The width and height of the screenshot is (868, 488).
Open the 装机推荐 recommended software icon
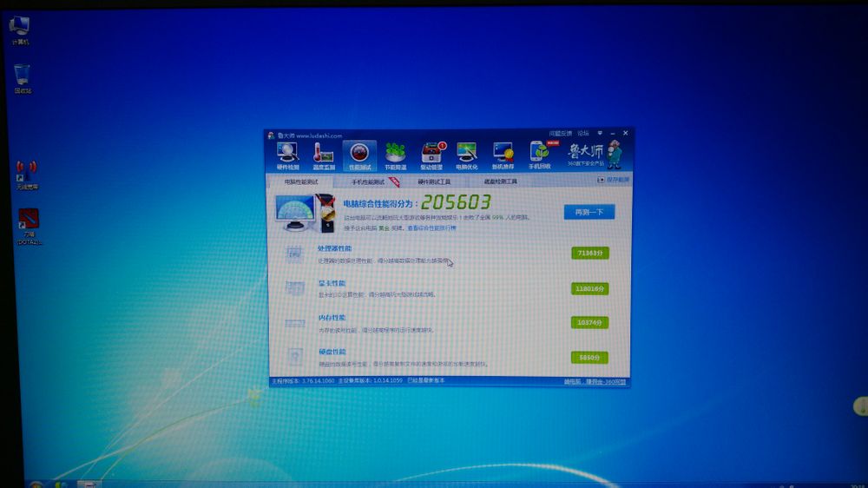[x=503, y=155]
